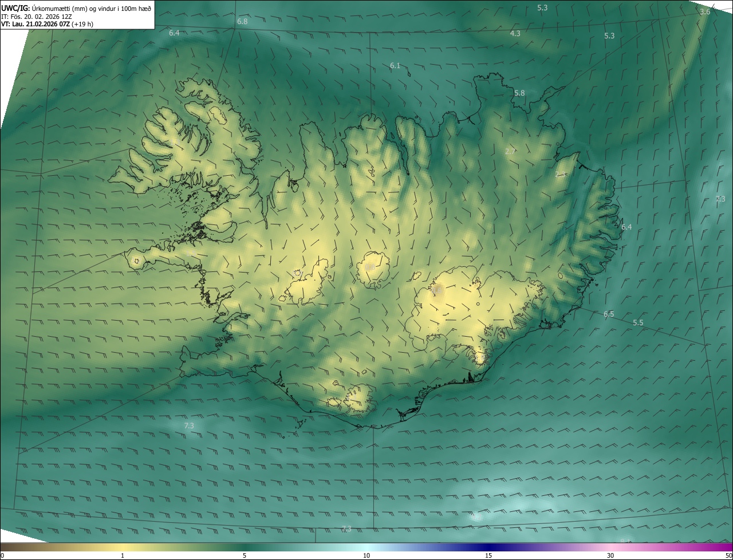Click the map value 3.6
Image resolution: width=733 pixels, height=560 pixels.
[x=705, y=11]
